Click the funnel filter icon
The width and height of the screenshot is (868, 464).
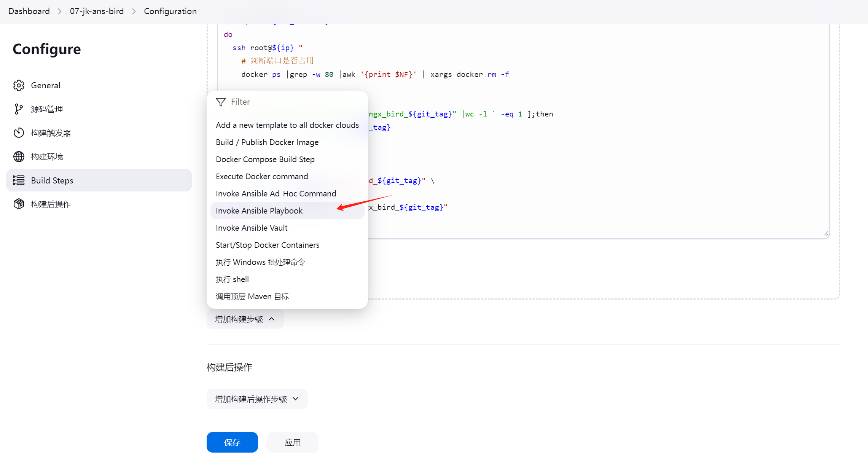click(221, 102)
